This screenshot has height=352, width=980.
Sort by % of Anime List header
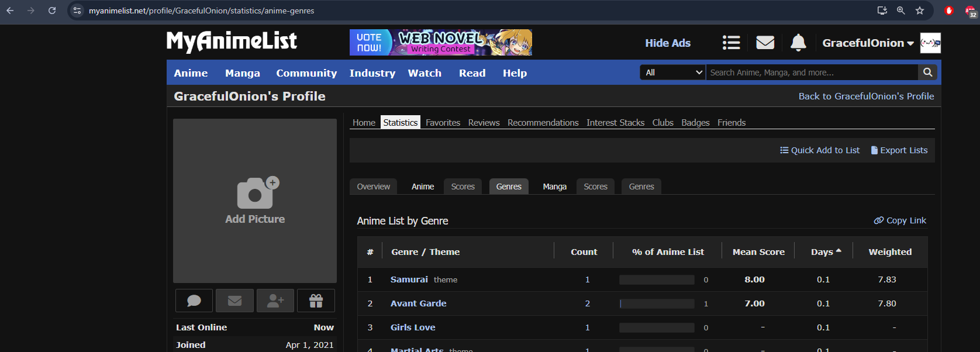pyautogui.click(x=668, y=252)
